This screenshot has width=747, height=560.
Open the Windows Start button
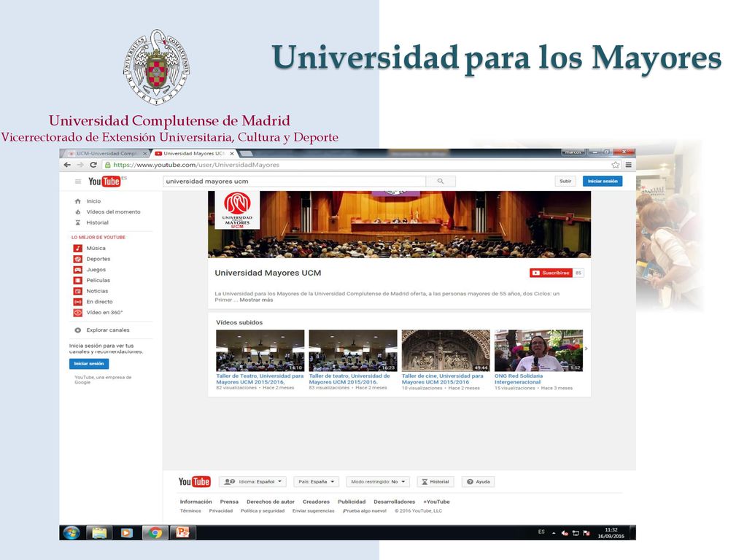pyautogui.click(x=71, y=533)
